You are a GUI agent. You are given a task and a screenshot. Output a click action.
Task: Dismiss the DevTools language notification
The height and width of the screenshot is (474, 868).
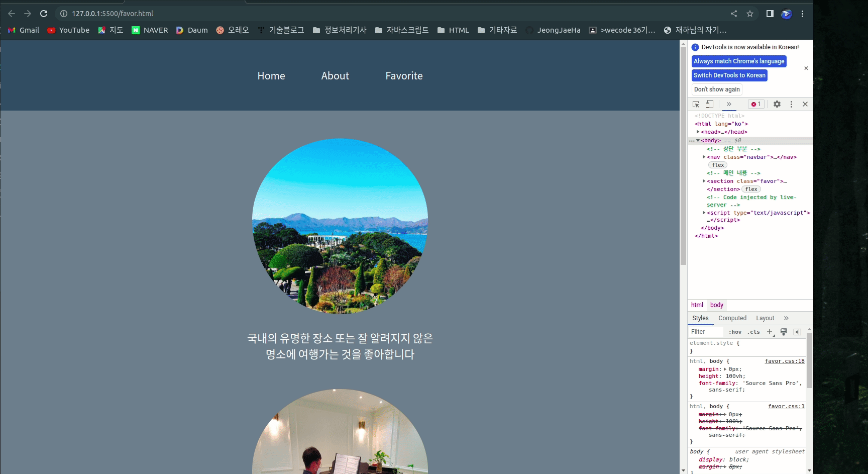point(806,68)
